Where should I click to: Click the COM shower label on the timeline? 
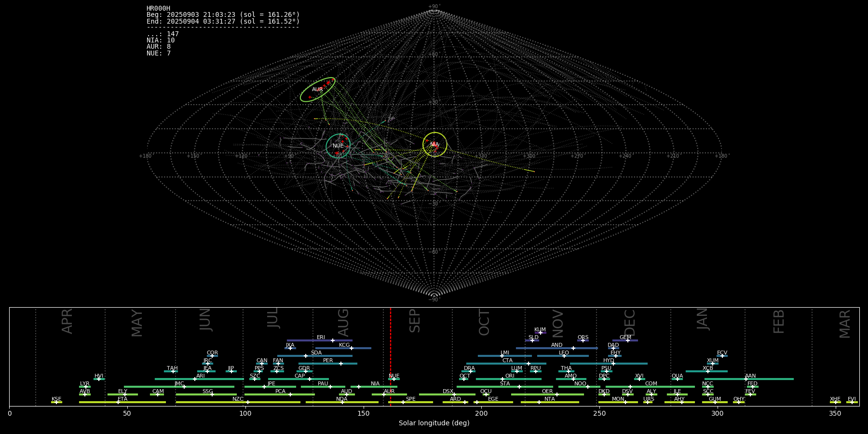point(651,384)
